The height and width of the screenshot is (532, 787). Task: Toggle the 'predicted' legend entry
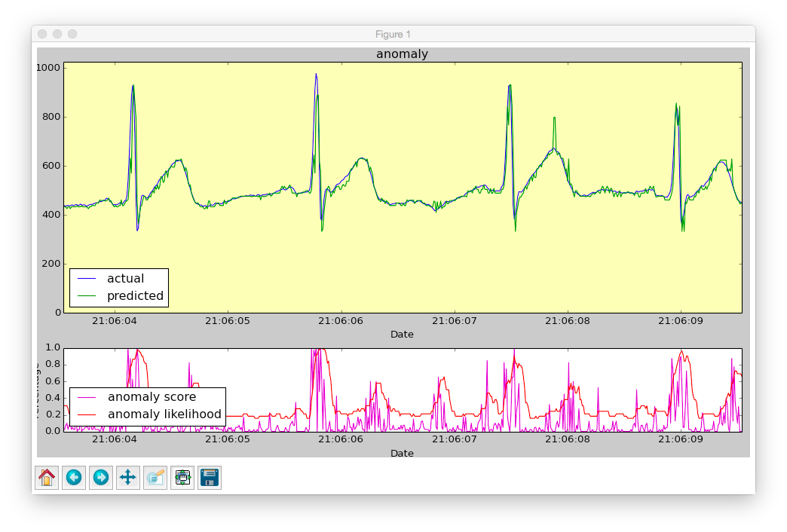[136, 295]
